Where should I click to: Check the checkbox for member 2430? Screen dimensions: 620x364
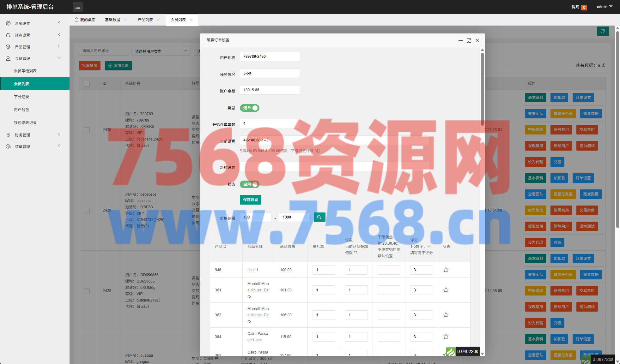(87, 130)
